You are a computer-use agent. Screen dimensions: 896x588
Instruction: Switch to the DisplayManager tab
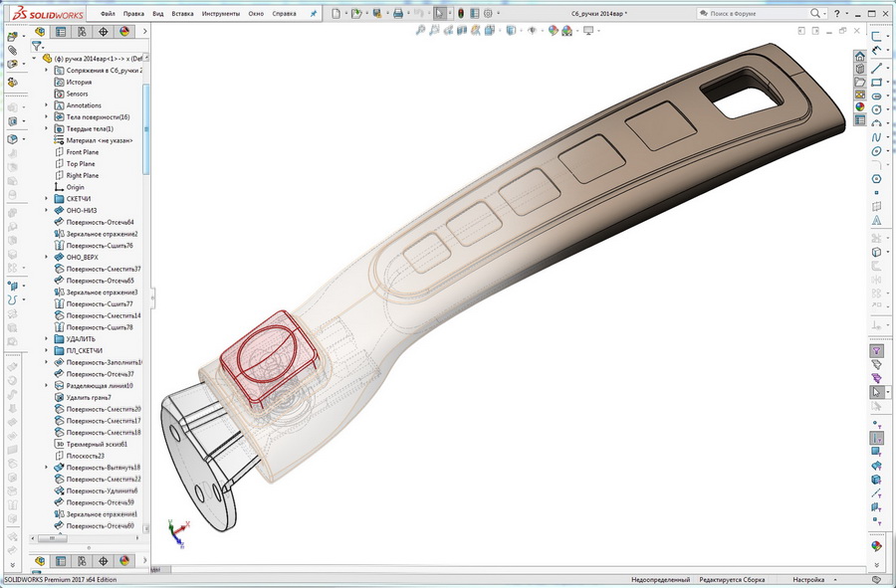(x=124, y=32)
